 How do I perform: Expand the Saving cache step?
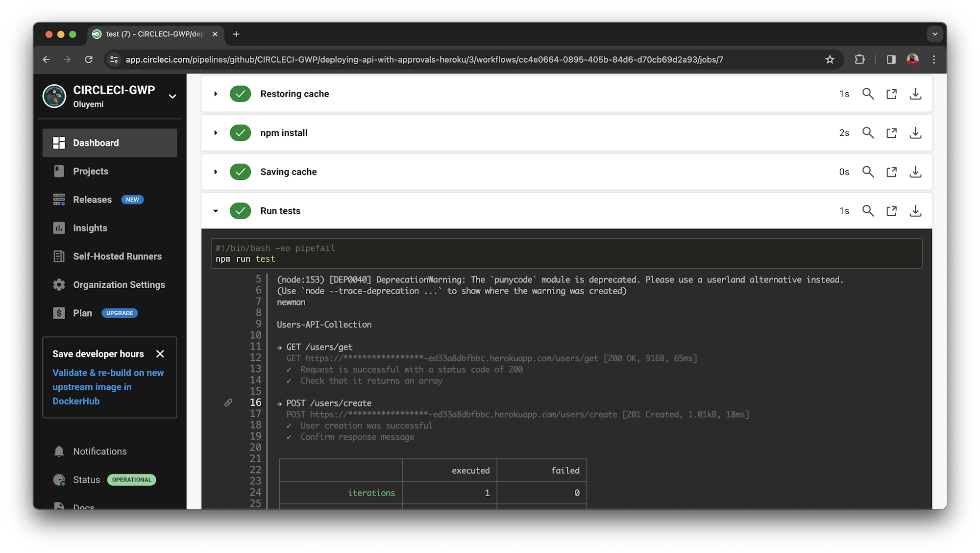pos(216,172)
